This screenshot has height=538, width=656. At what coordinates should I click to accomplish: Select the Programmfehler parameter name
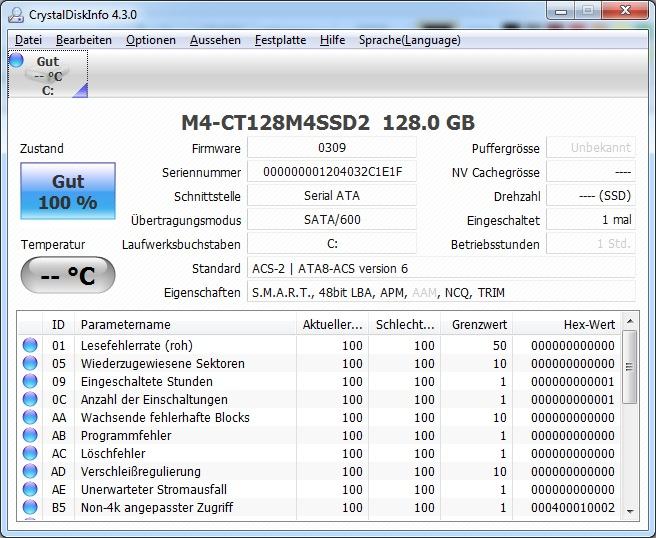point(126,435)
